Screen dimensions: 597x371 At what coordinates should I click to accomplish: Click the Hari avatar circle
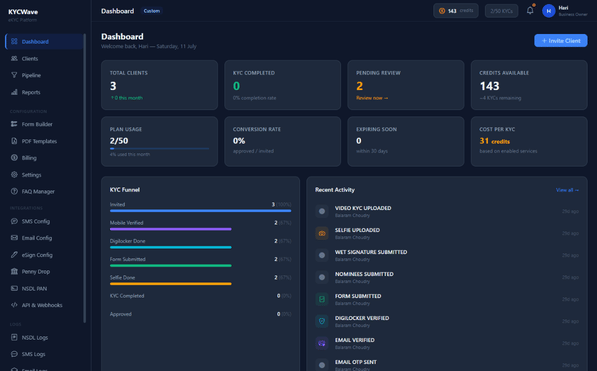coord(549,11)
